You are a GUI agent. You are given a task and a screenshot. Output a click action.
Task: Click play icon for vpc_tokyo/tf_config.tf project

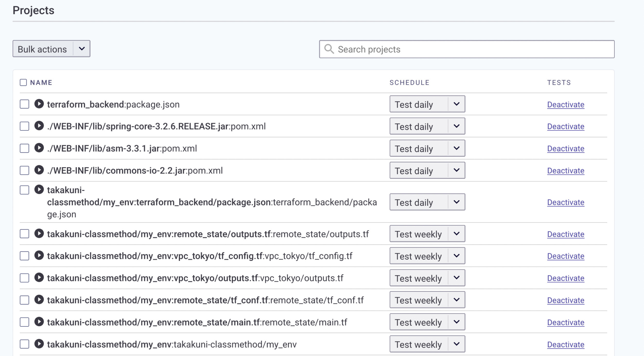[x=39, y=255]
